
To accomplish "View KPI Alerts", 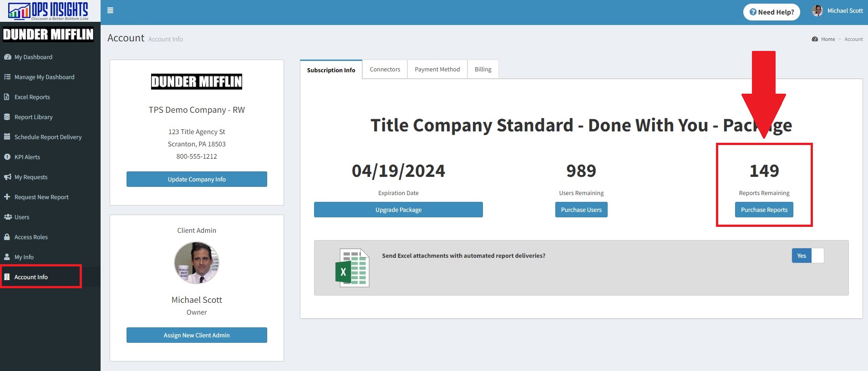I will pyautogui.click(x=27, y=157).
